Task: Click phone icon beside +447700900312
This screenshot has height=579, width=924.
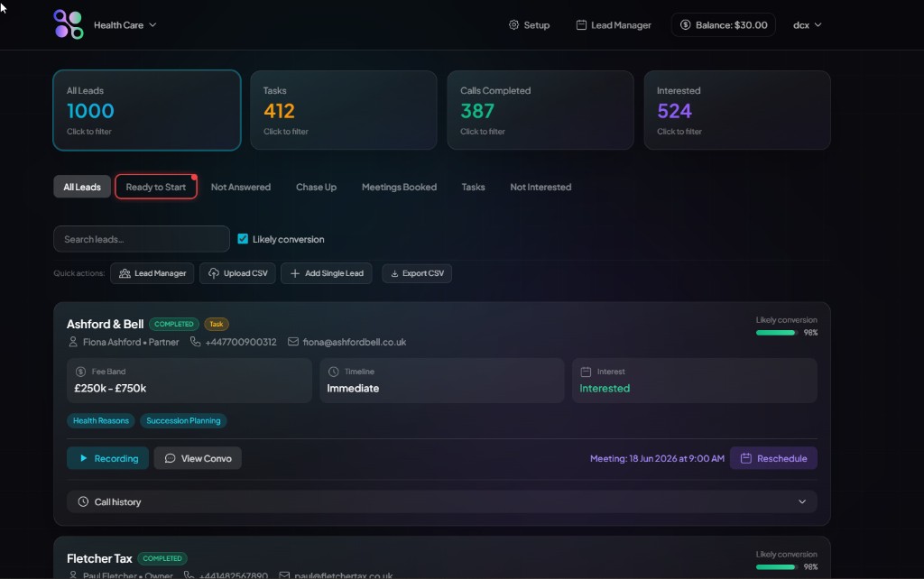Action: 195,342
